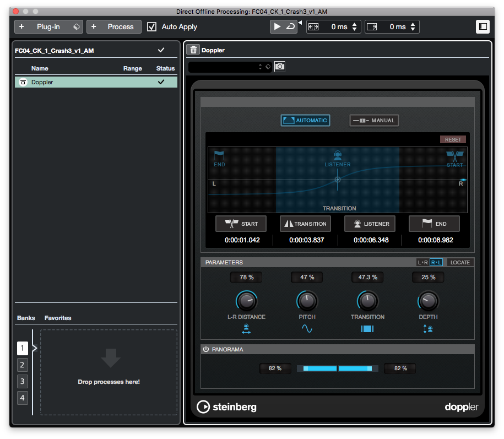This screenshot has width=504, height=439.
Task: Open the Favorites tab
Action: (58, 318)
